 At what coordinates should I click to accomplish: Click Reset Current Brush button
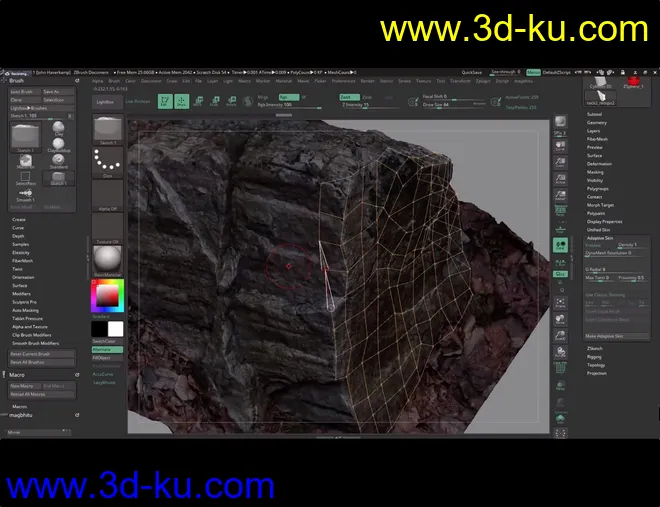(42, 354)
